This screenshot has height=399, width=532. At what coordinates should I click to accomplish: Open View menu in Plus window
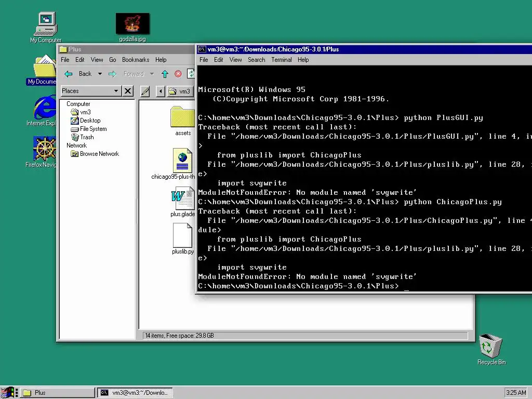97,60
